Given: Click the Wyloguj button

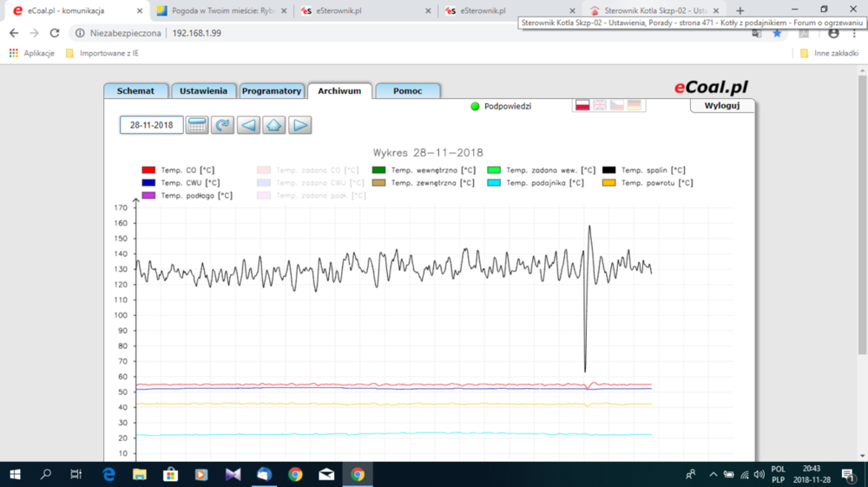Looking at the screenshot, I should (721, 106).
